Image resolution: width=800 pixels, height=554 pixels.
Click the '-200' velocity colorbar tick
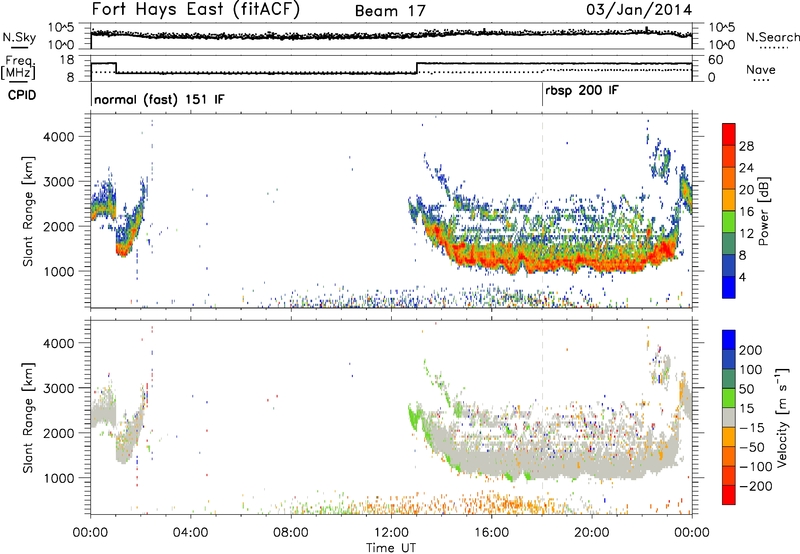[755, 486]
